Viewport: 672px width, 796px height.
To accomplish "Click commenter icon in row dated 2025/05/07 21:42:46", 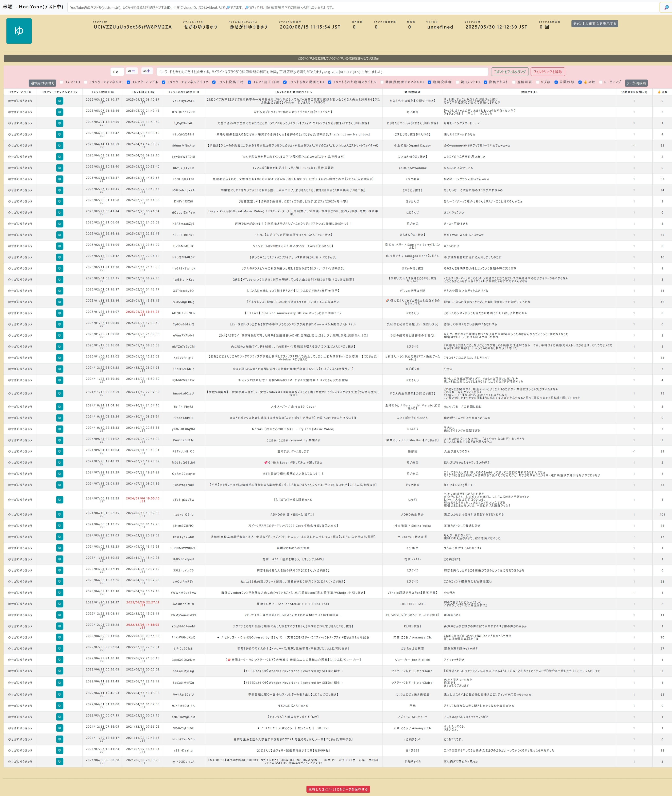I will [x=59, y=112].
